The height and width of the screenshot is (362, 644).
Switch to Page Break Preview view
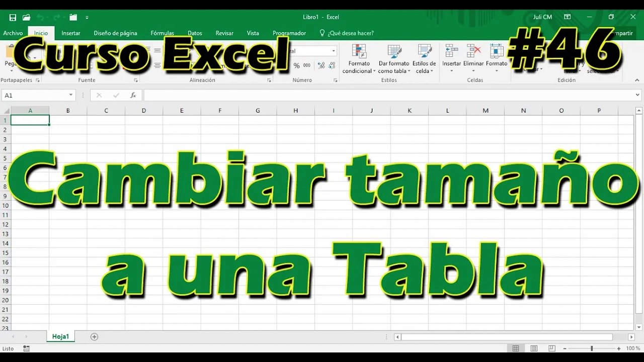pyautogui.click(x=552, y=348)
